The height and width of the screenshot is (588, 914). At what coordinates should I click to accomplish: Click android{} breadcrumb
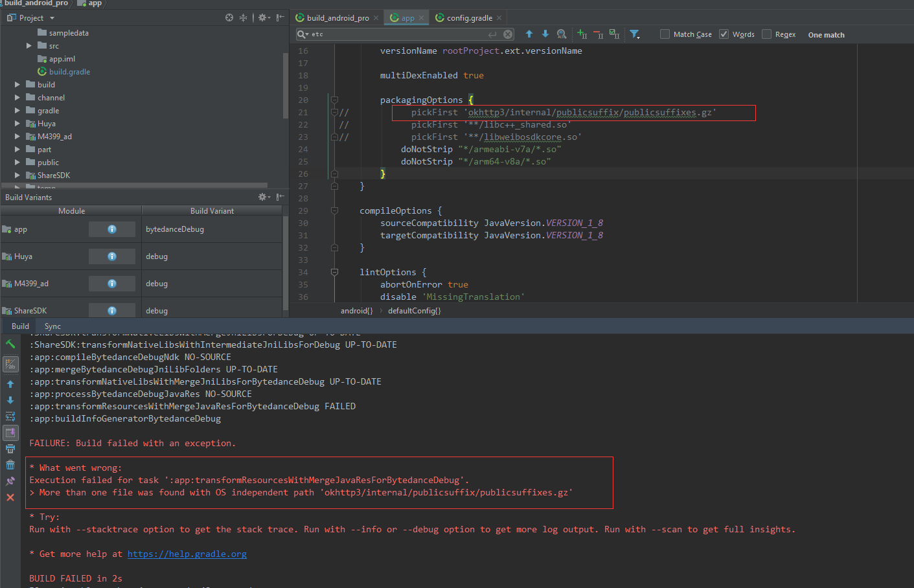(x=357, y=311)
